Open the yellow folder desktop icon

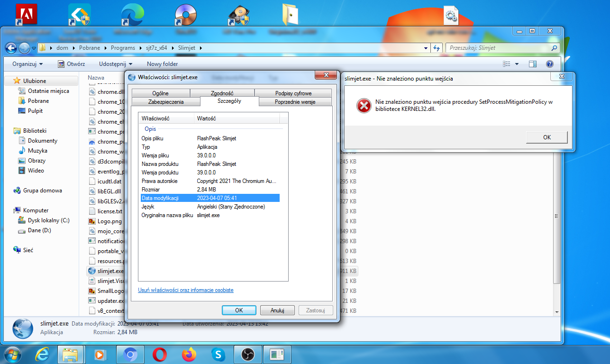click(x=290, y=14)
